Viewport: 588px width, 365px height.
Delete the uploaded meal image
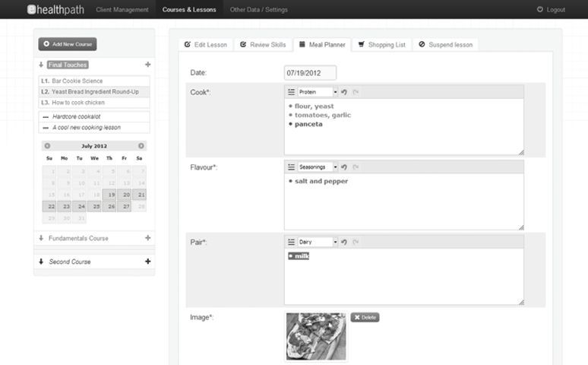365,317
